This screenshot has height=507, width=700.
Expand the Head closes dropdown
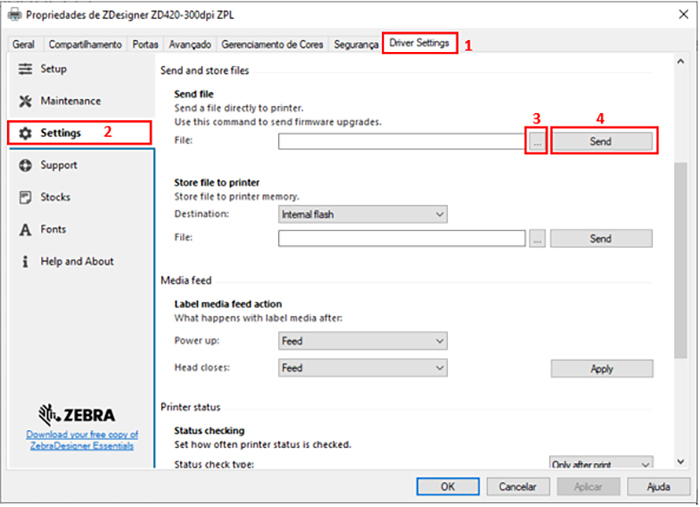[363, 368]
